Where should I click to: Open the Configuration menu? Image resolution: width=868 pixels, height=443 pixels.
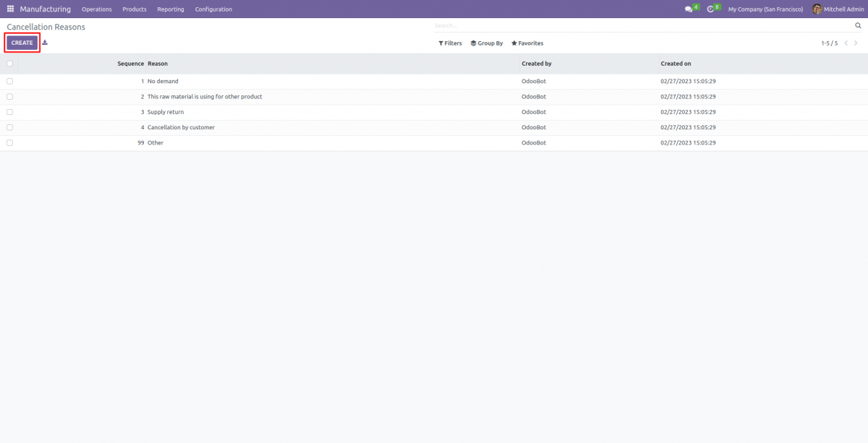(213, 9)
